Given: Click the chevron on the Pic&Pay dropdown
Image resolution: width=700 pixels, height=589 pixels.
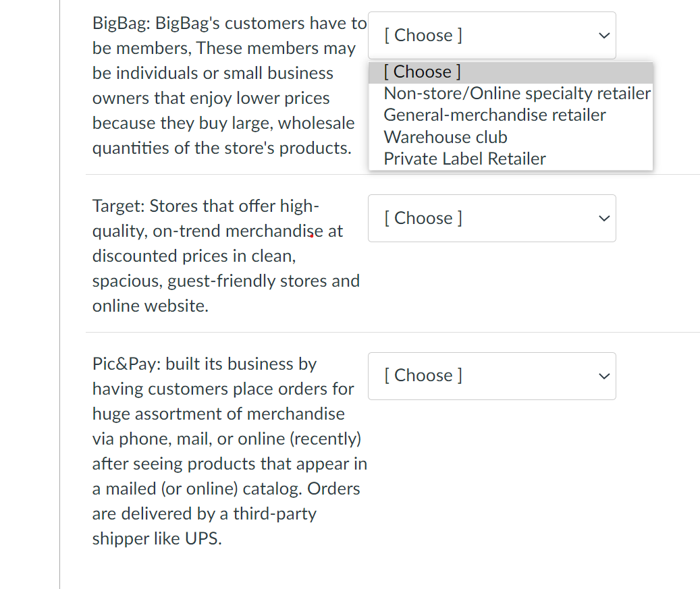Looking at the screenshot, I should pyautogui.click(x=602, y=376).
